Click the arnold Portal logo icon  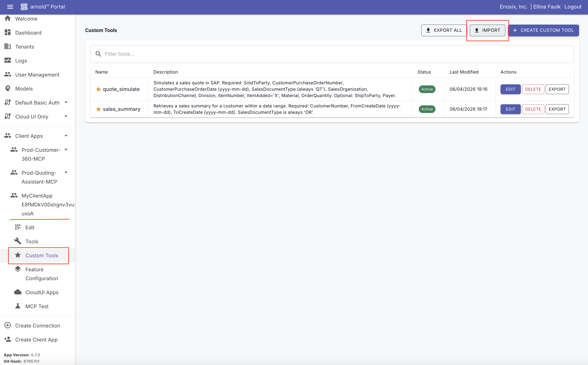point(24,7)
